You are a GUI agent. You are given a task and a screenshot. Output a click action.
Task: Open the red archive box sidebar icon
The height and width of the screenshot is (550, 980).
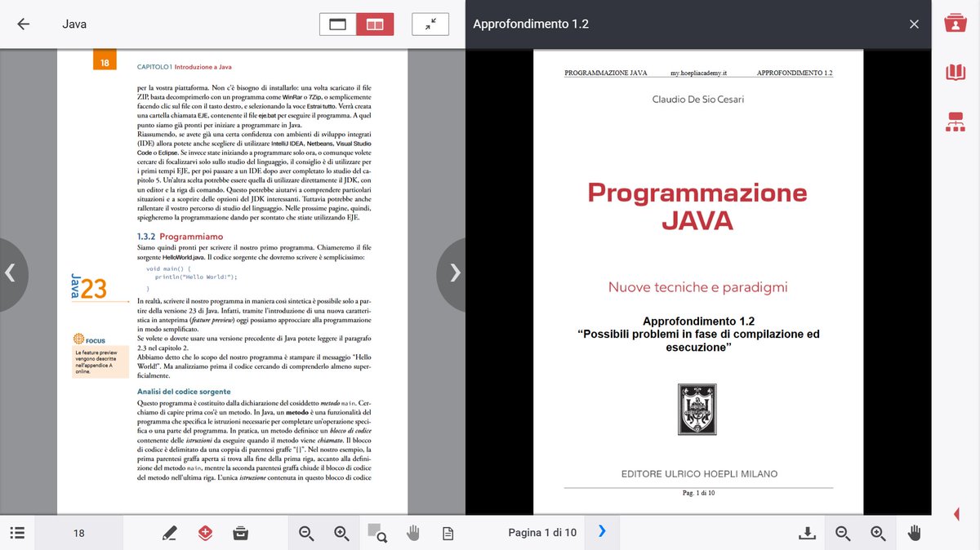[x=955, y=23]
